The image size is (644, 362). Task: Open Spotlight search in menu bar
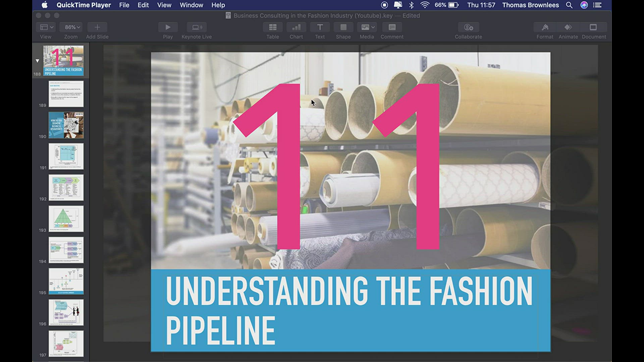pyautogui.click(x=569, y=5)
